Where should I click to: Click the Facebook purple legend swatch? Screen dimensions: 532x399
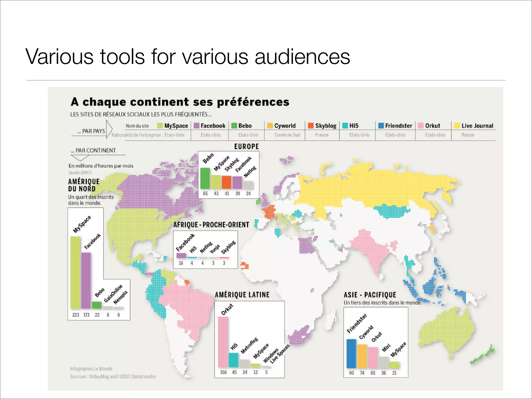[x=197, y=126]
